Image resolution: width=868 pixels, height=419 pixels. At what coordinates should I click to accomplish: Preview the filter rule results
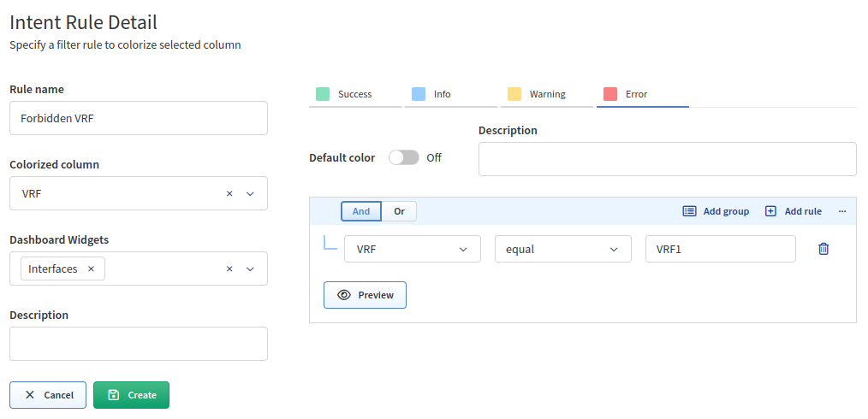[x=365, y=295]
